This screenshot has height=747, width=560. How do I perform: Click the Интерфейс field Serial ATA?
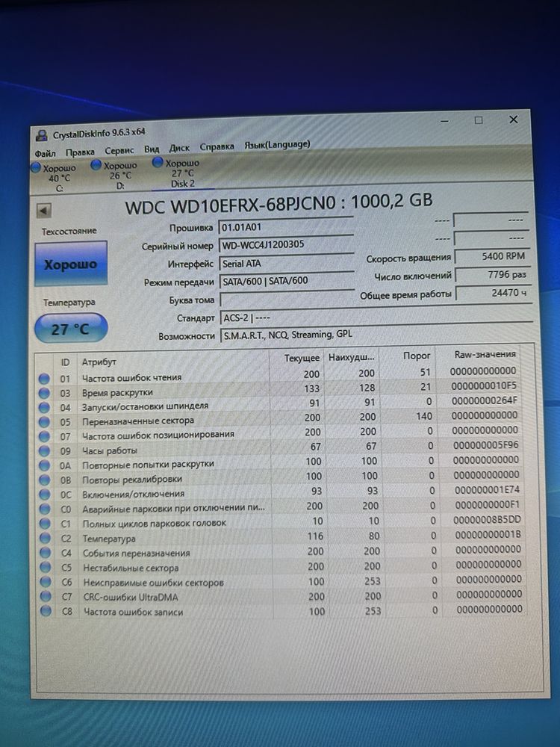(286, 263)
